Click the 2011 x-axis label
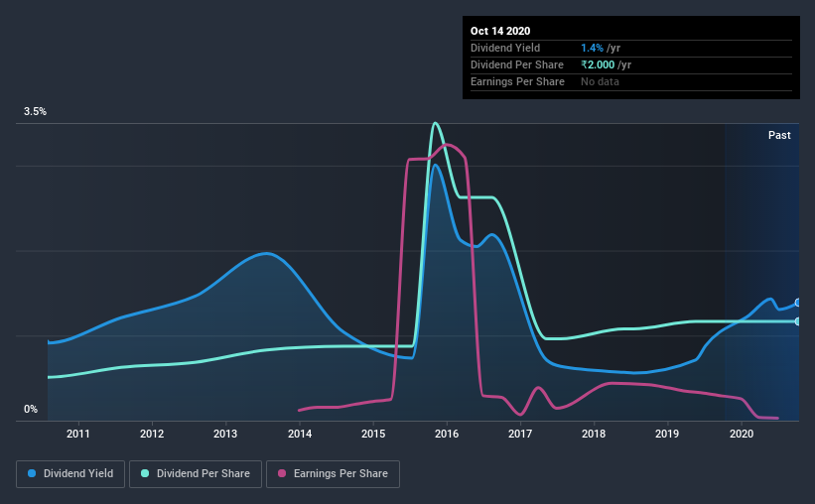 tap(78, 434)
